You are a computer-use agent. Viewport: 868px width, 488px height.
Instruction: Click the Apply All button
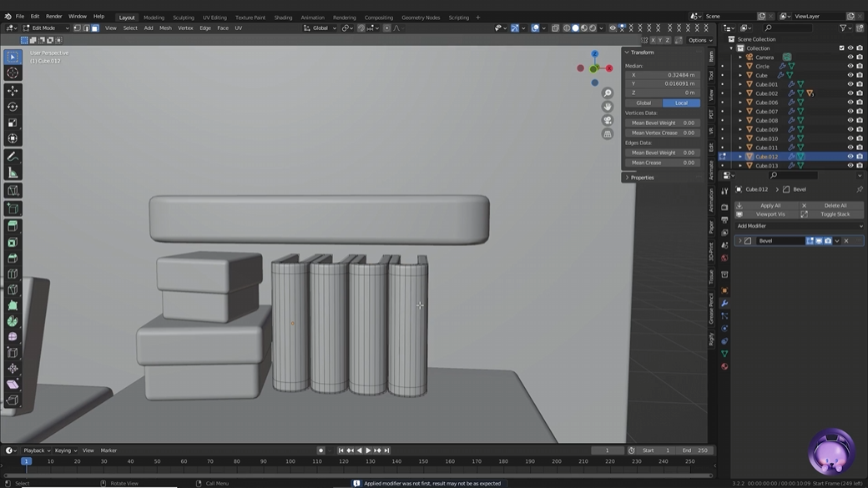pyautogui.click(x=770, y=205)
